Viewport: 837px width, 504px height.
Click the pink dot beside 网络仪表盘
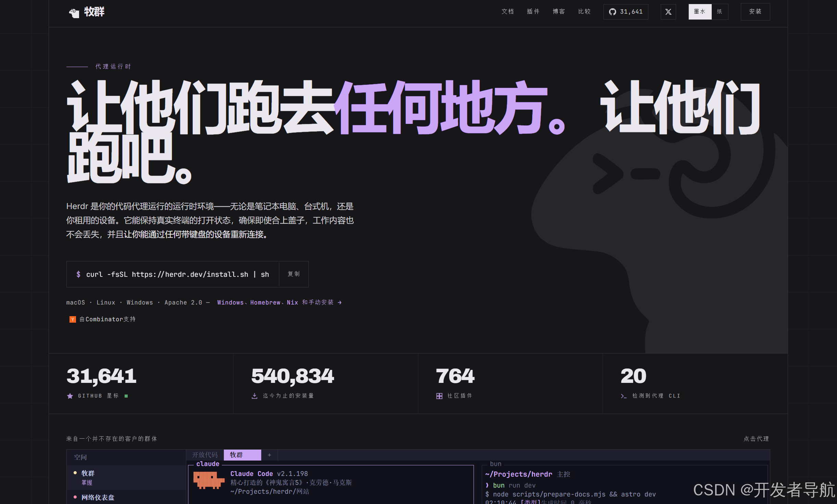coord(75,497)
